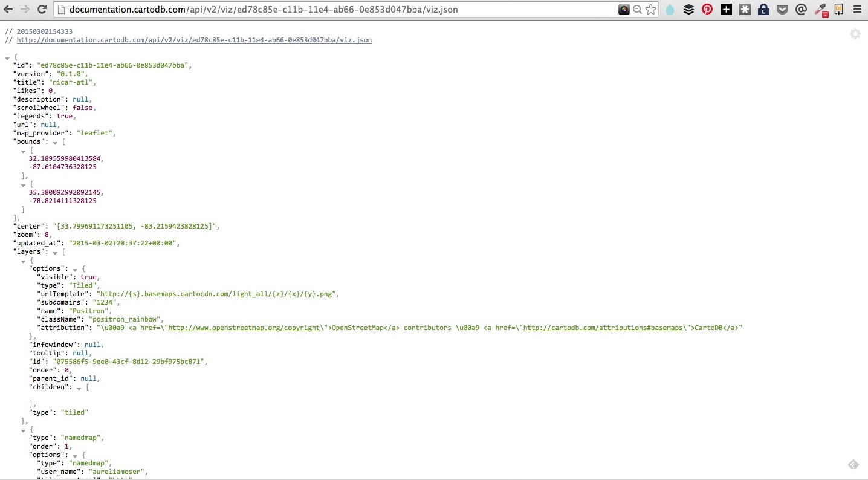The width and height of the screenshot is (868, 480).
Task: Click the faint tag icon at bottom right
Action: (x=853, y=464)
